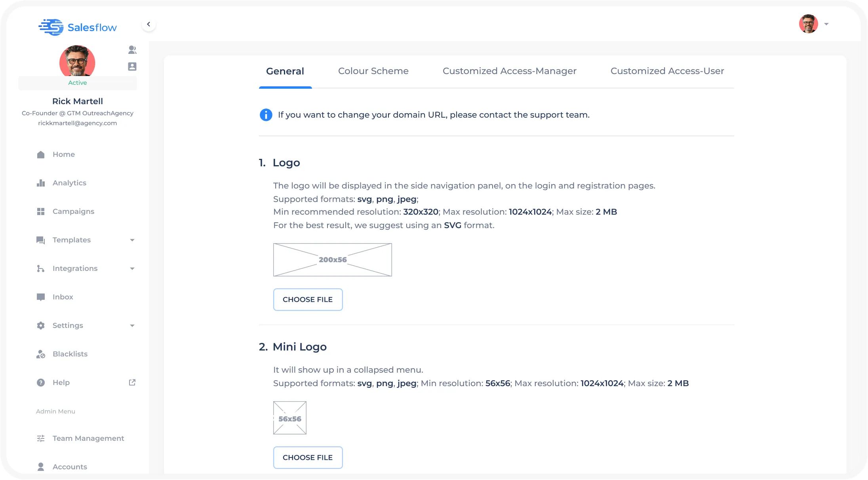Expand the Templates submenu arrow
This screenshot has height=480, width=868.
[x=132, y=240]
